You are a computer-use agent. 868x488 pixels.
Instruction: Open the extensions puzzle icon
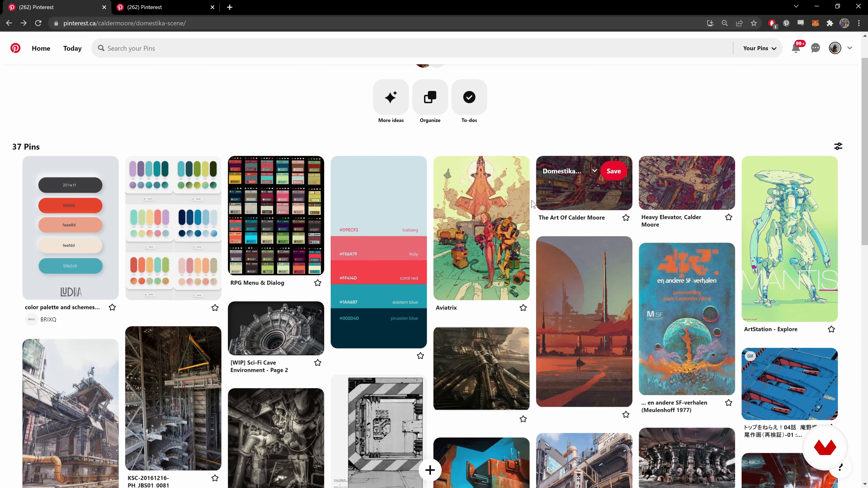830,23
